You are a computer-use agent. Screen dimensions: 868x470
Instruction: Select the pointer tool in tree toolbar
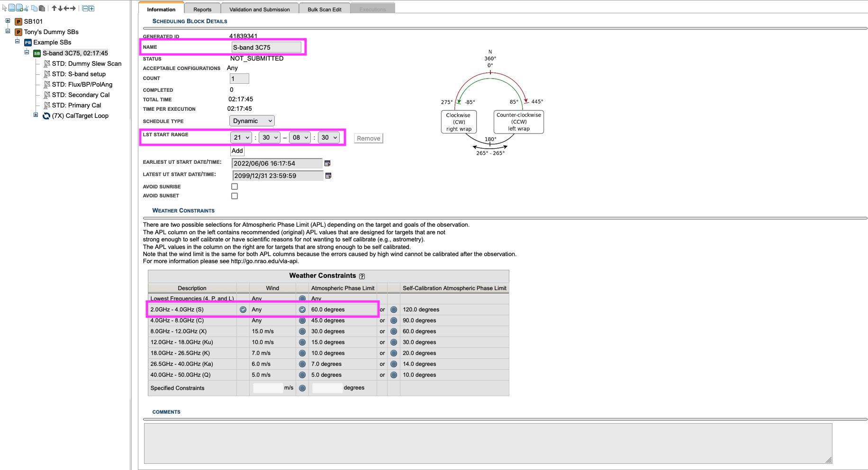click(x=5, y=8)
